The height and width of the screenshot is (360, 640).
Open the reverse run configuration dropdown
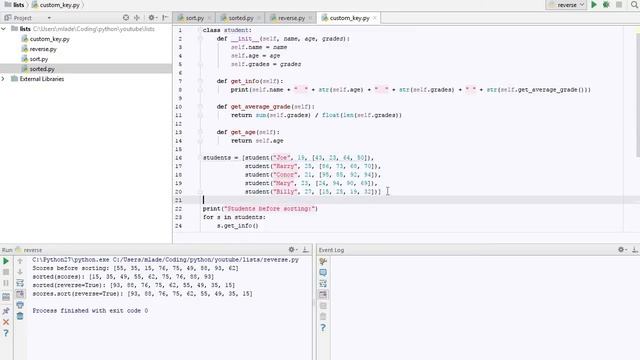pyautogui.click(x=566, y=5)
